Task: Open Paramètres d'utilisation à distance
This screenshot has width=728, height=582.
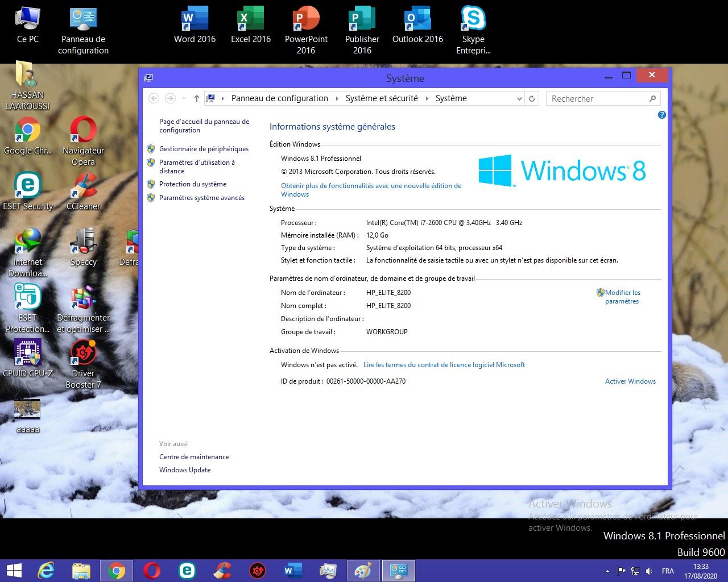Action: pyautogui.click(x=197, y=167)
